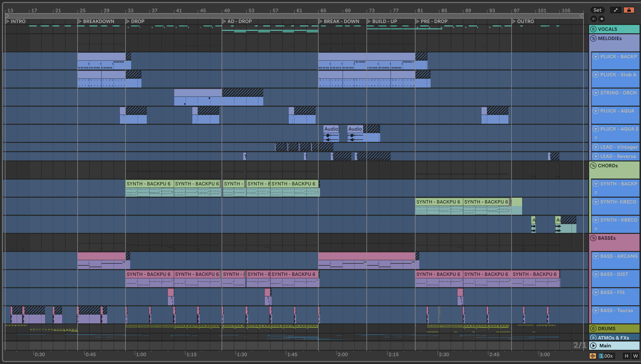Collapse the BASSEs group fold icon
The image size is (641, 364).
593,238
